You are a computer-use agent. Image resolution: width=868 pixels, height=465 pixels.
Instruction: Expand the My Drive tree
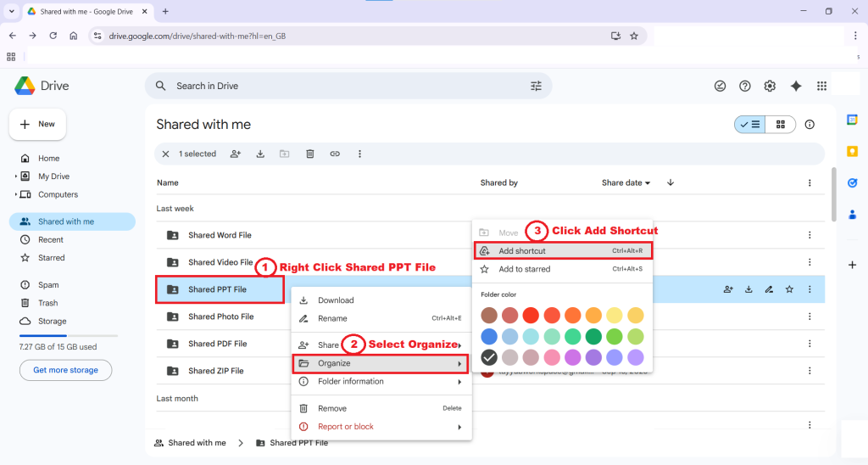15,176
